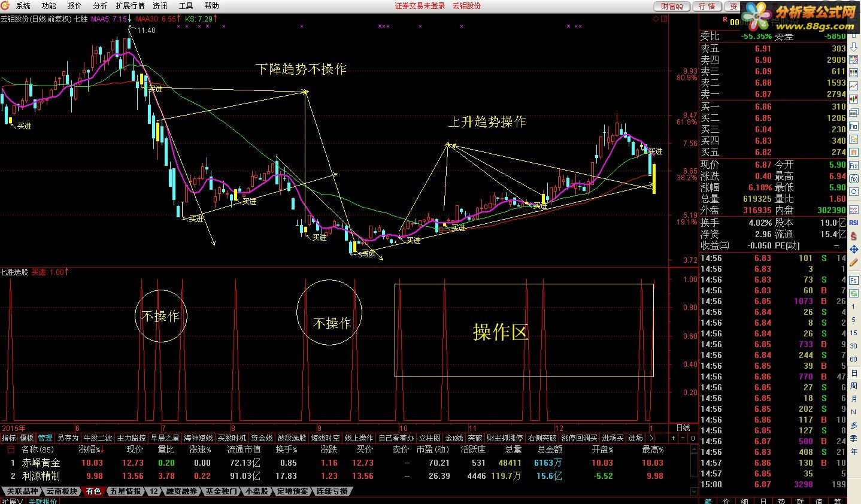Open the 帮助 menu
861x504 pixels.
[x=212, y=6]
